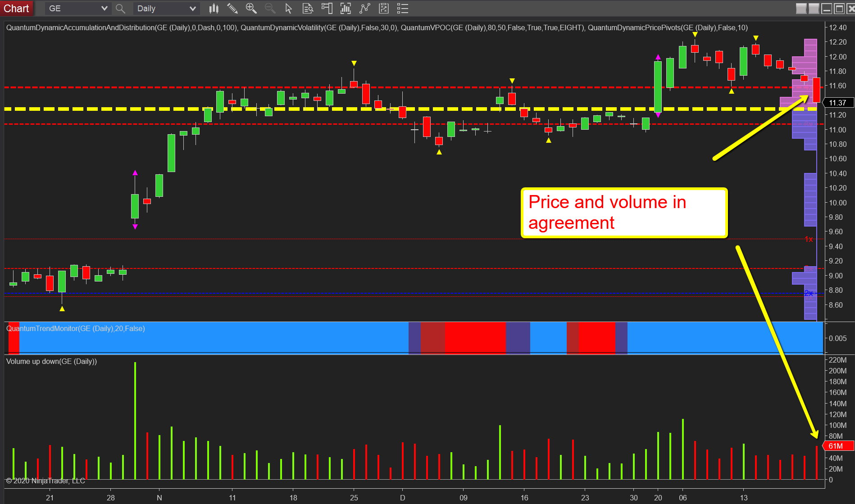Screen dimensions: 855x504
Task: Open the pencil drawing tools menu
Action: click(232, 9)
